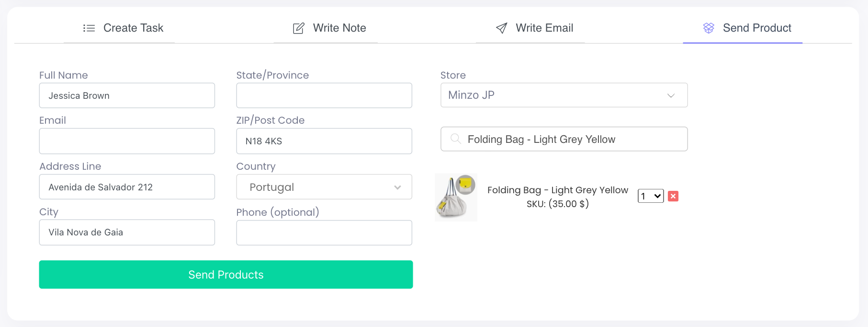
Task: Switch to the Write Note tab
Action: pyautogui.click(x=339, y=28)
